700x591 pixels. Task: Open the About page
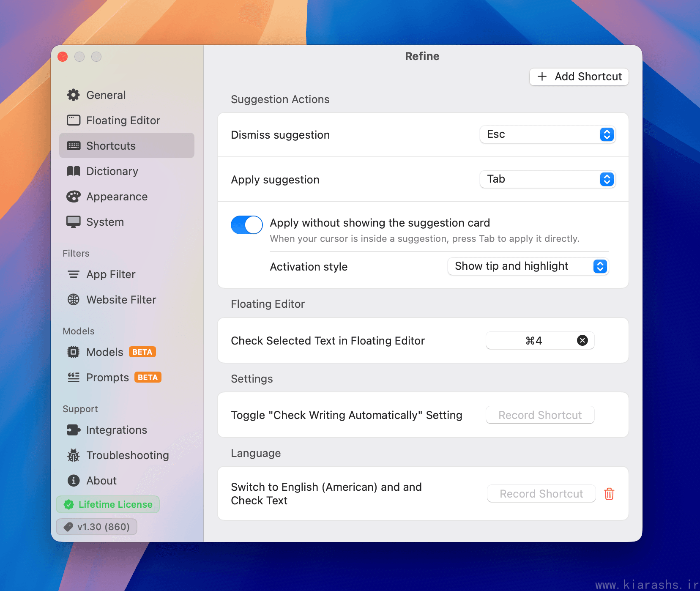coord(127,481)
